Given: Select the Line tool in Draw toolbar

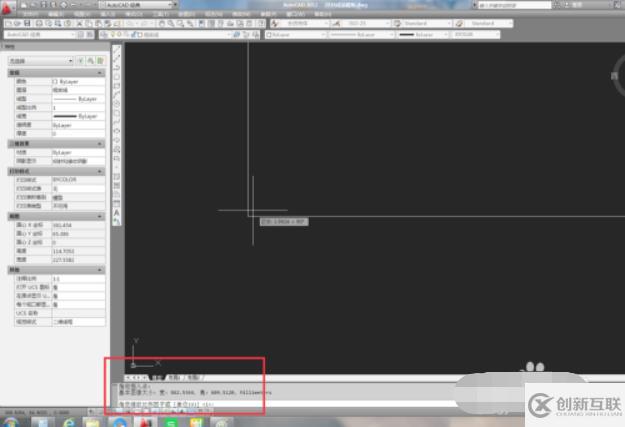Looking at the screenshot, I should coord(117,50).
